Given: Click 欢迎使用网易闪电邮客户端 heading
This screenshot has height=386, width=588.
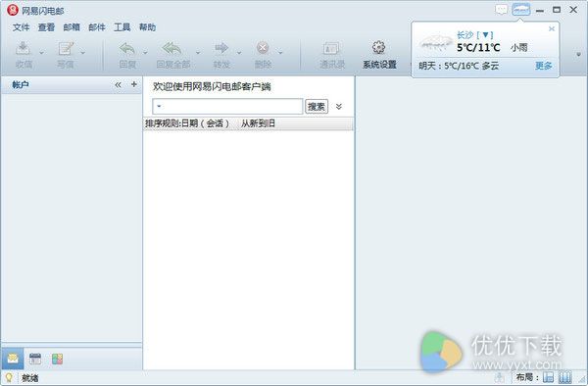Looking at the screenshot, I should click(x=212, y=87).
